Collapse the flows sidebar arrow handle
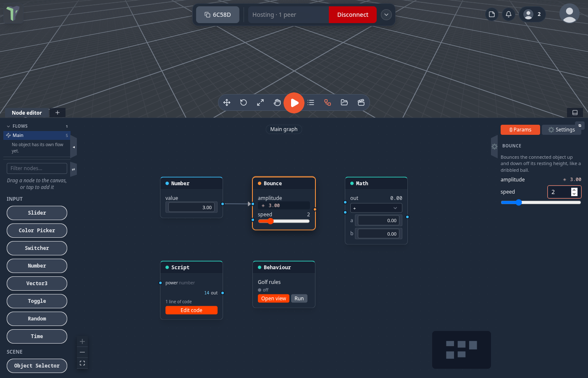 click(73, 147)
